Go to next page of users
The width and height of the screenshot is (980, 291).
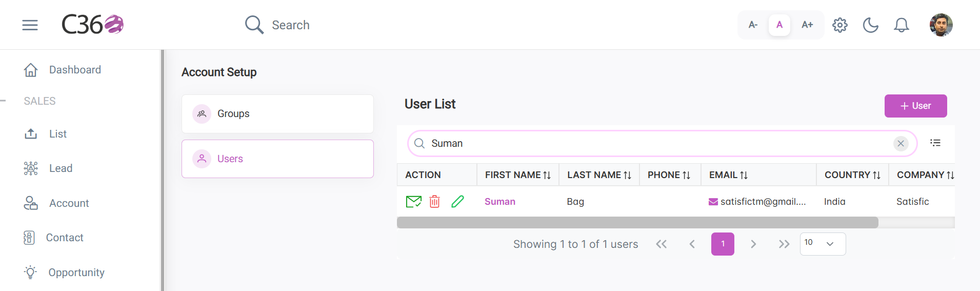(753, 244)
